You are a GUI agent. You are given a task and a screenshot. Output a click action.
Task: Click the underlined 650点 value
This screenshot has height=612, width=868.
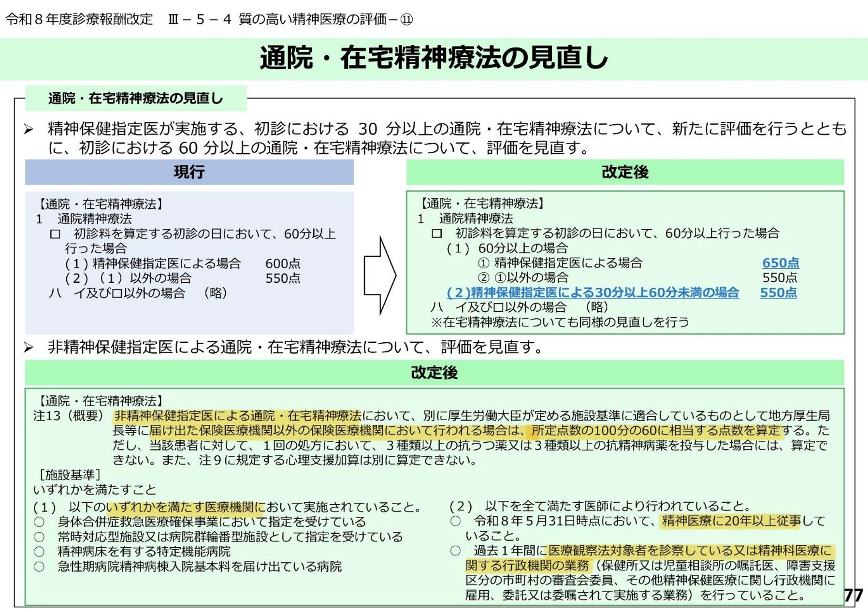tap(781, 263)
